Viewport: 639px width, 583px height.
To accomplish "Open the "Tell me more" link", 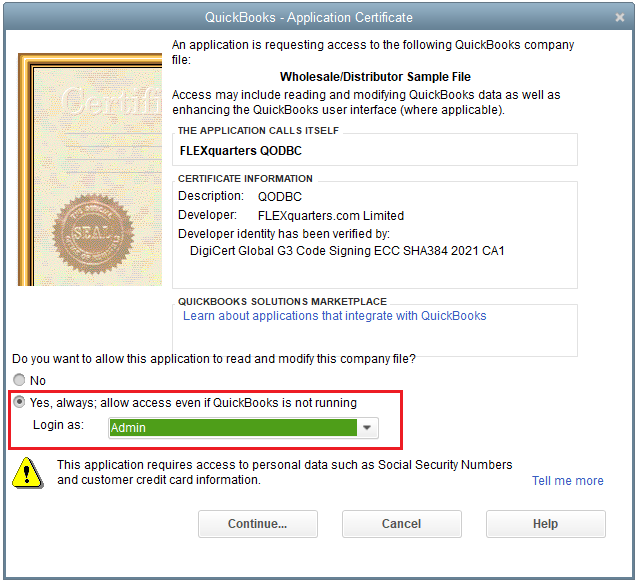I will click(567, 481).
